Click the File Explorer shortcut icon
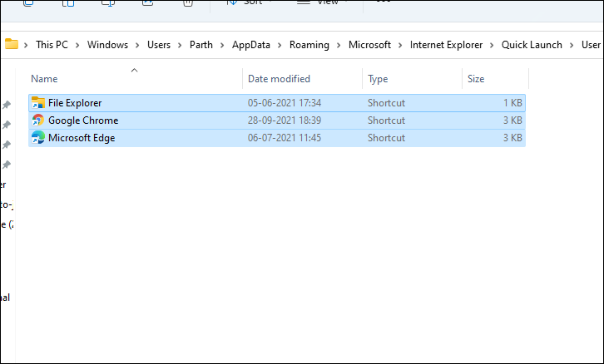The height and width of the screenshot is (364, 604). [x=37, y=103]
